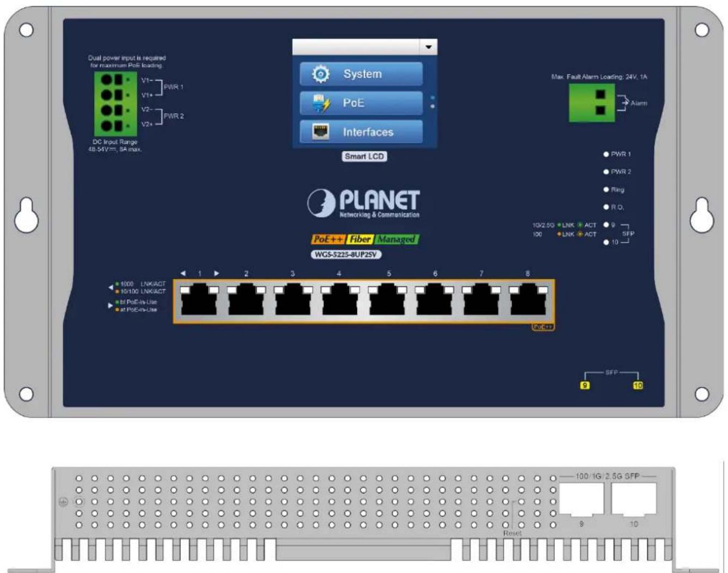
Task: Click the Max. Fault Alarm Loading text
Action: pos(599,77)
